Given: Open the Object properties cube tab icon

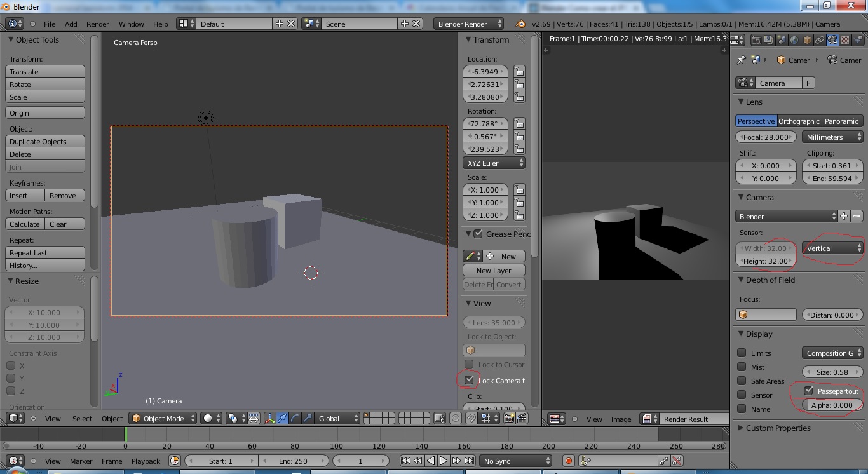Looking at the screenshot, I should tap(807, 40).
